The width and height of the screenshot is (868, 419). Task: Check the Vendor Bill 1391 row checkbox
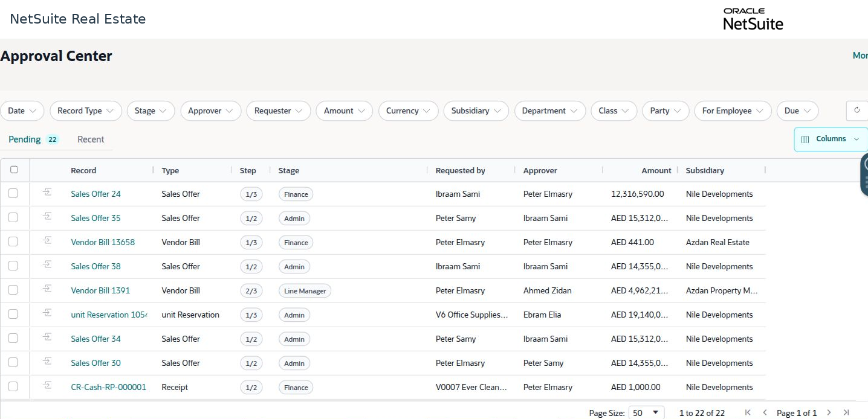pyautogui.click(x=13, y=290)
